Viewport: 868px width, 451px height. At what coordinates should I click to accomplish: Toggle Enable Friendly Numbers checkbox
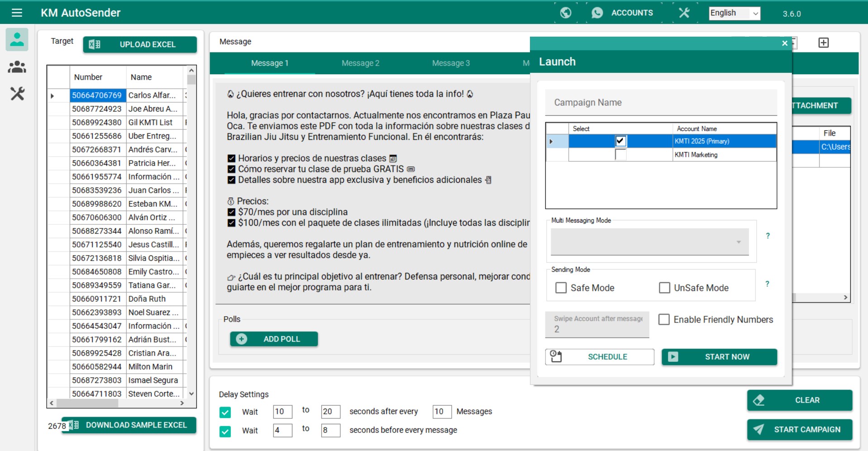tap(664, 319)
